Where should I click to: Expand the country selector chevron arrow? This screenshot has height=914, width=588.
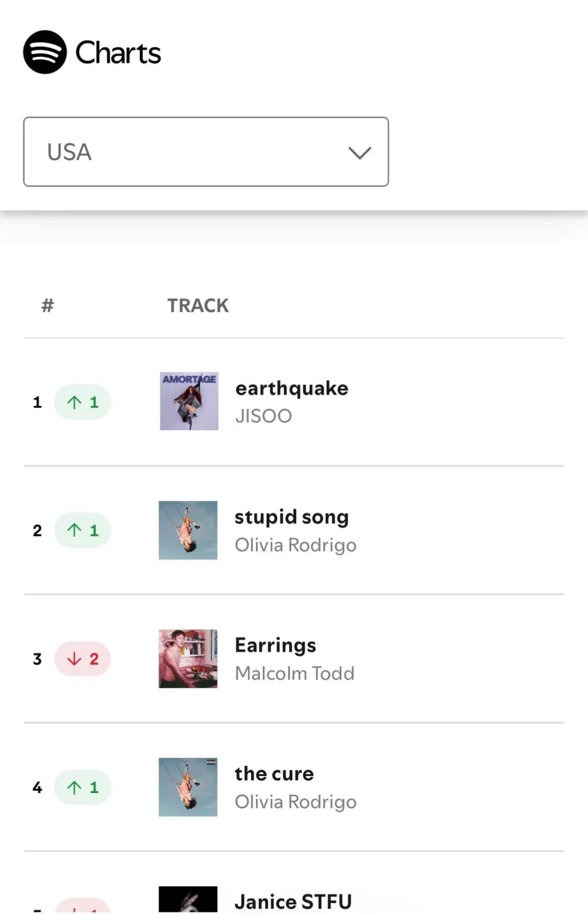click(x=360, y=153)
